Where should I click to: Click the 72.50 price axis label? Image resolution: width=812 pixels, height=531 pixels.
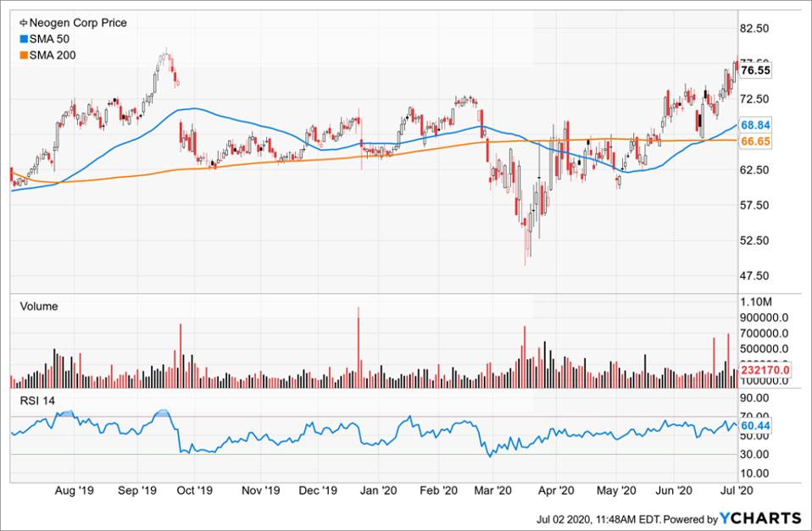(754, 99)
